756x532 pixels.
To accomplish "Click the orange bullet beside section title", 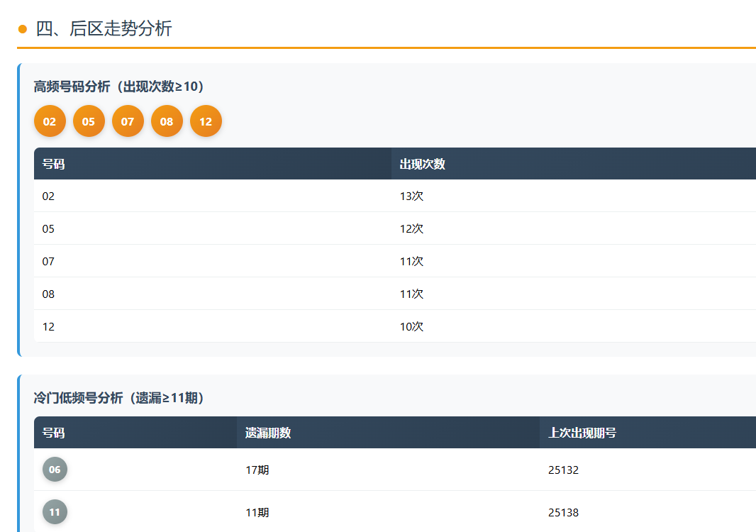I will (23, 29).
